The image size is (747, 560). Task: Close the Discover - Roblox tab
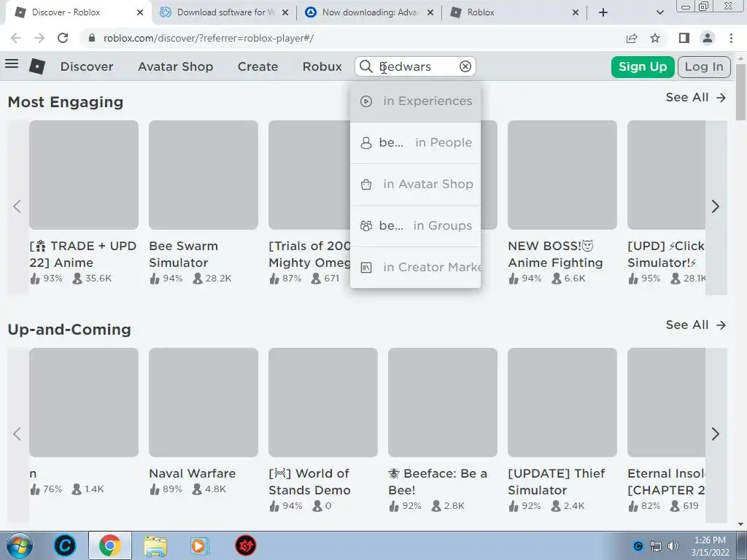pyautogui.click(x=140, y=12)
